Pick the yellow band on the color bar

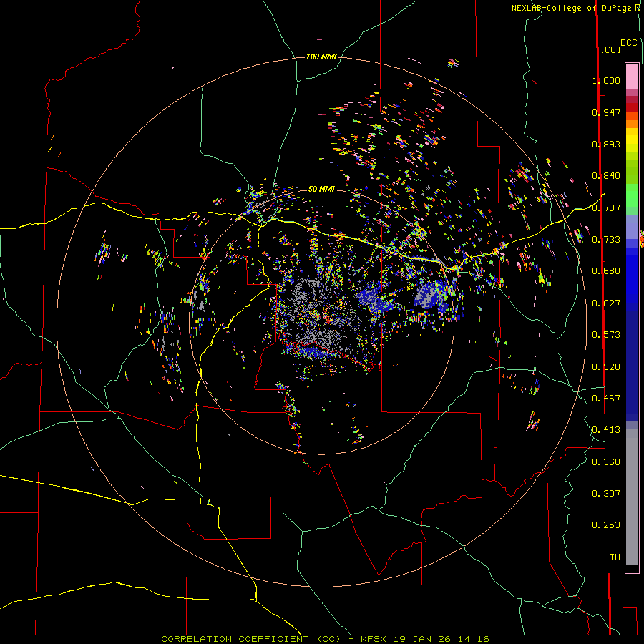(632, 140)
